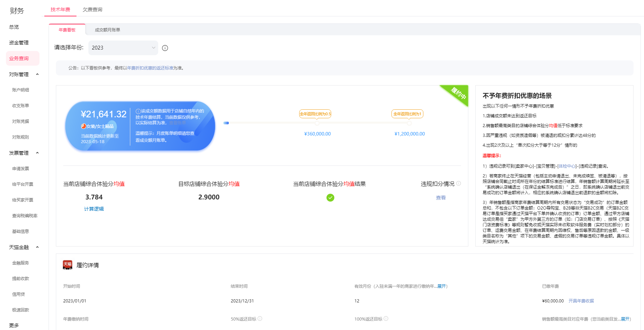Click the 2023/12/31 end date
Viewport: 644px width, 330px height.
coord(242,301)
